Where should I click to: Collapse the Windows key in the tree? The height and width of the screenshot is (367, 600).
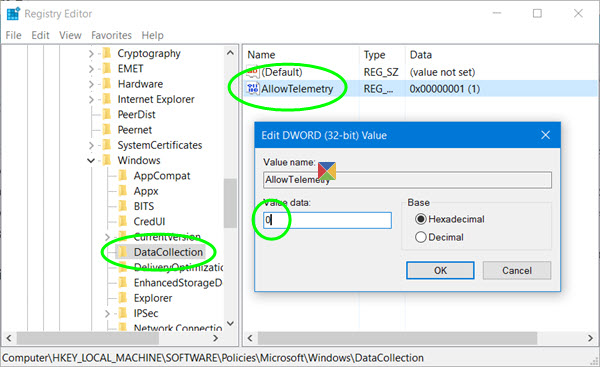coord(91,160)
